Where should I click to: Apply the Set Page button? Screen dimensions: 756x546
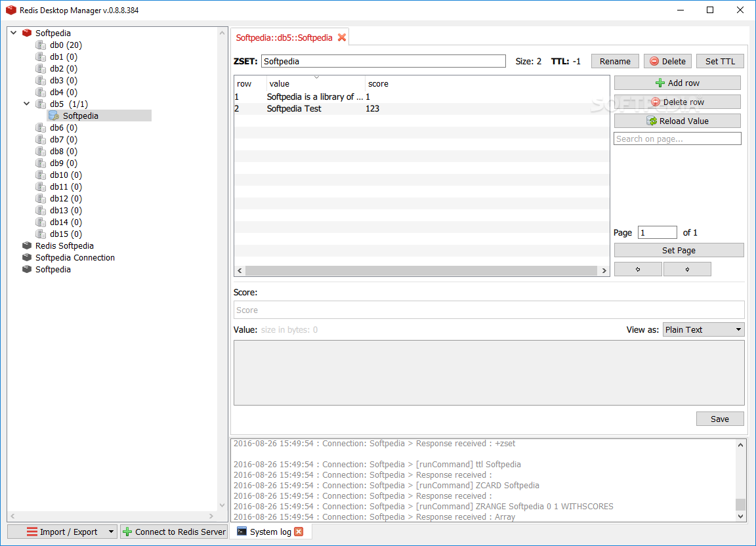pos(679,250)
